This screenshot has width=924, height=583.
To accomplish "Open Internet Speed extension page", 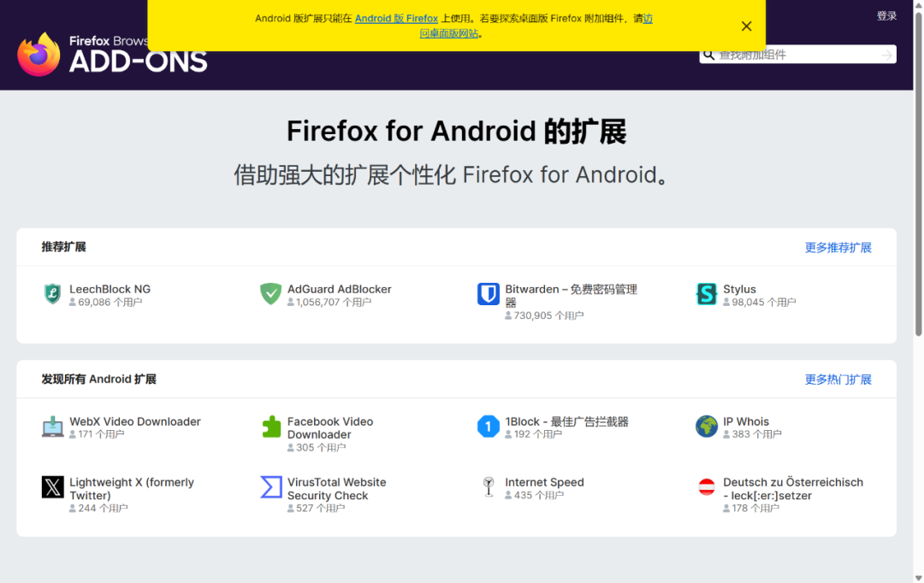I will click(x=544, y=482).
